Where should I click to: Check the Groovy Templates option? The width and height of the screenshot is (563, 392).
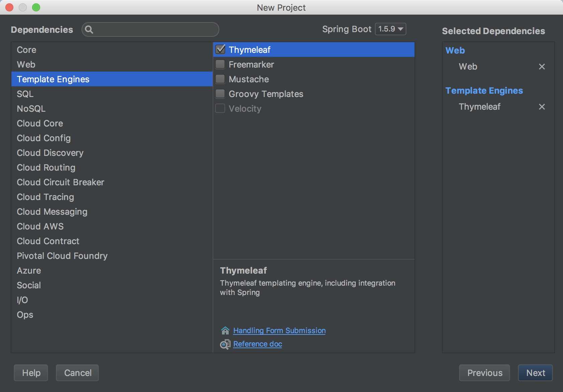coord(220,94)
